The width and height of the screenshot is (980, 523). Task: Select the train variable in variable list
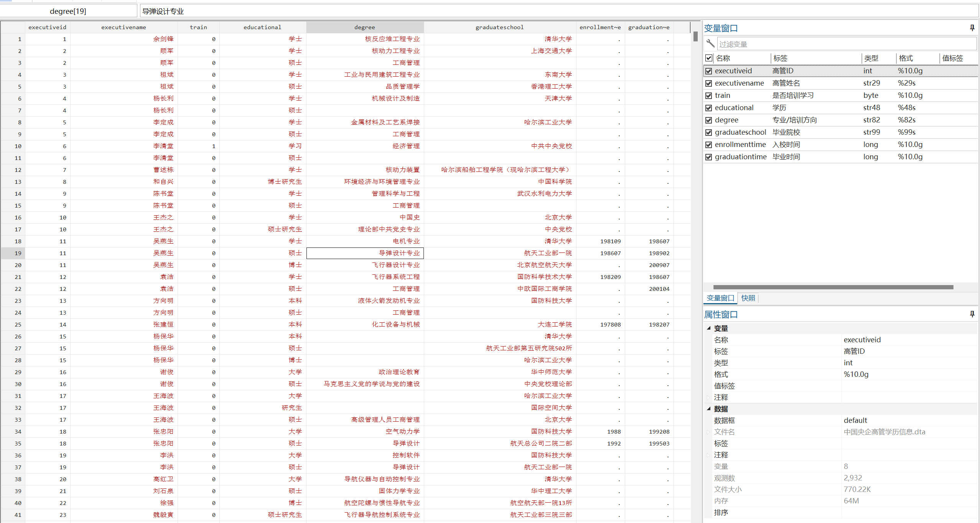coord(722,96)
